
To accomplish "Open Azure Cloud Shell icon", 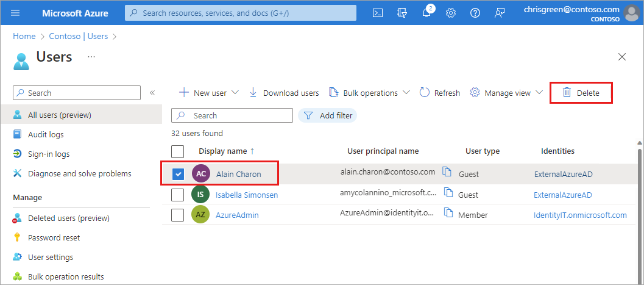I will (x=378, y=13).
